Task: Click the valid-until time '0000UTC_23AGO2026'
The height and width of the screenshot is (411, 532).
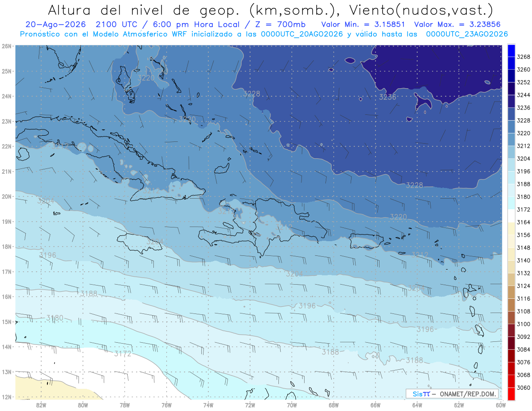Action: coord(467,34)
